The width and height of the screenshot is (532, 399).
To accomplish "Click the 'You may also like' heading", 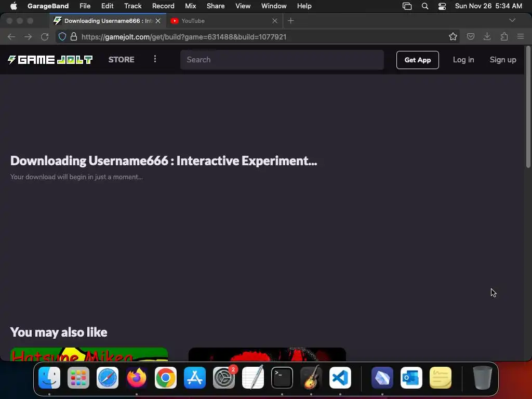I will coord(59,332).
